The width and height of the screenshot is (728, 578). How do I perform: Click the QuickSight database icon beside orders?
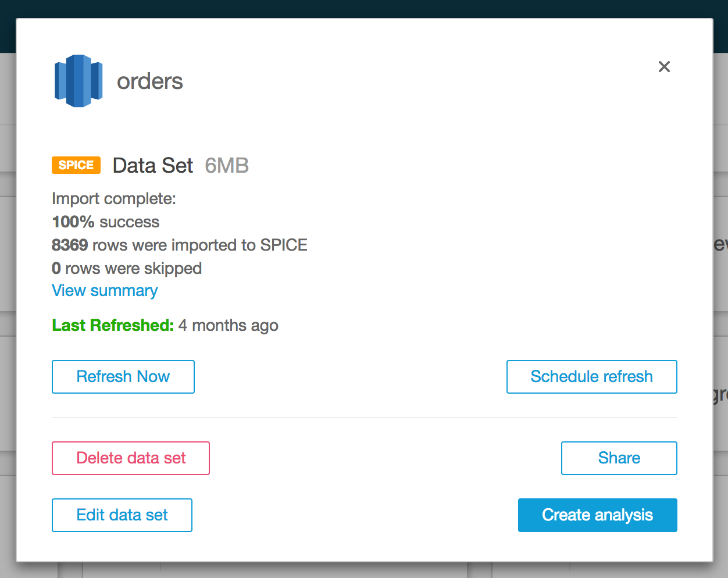[x=78, y=81]
